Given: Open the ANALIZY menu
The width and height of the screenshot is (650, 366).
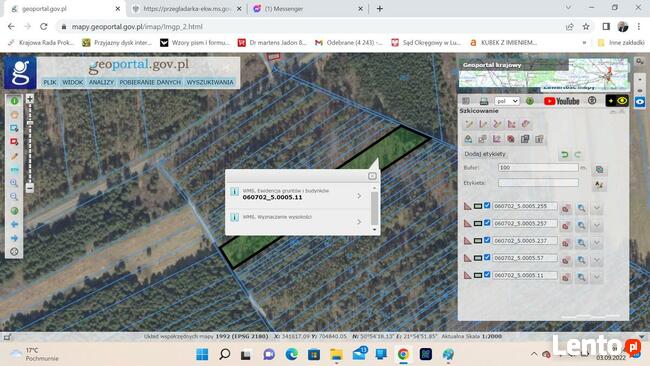Looking at the screenshot, I should click(101, 82).
